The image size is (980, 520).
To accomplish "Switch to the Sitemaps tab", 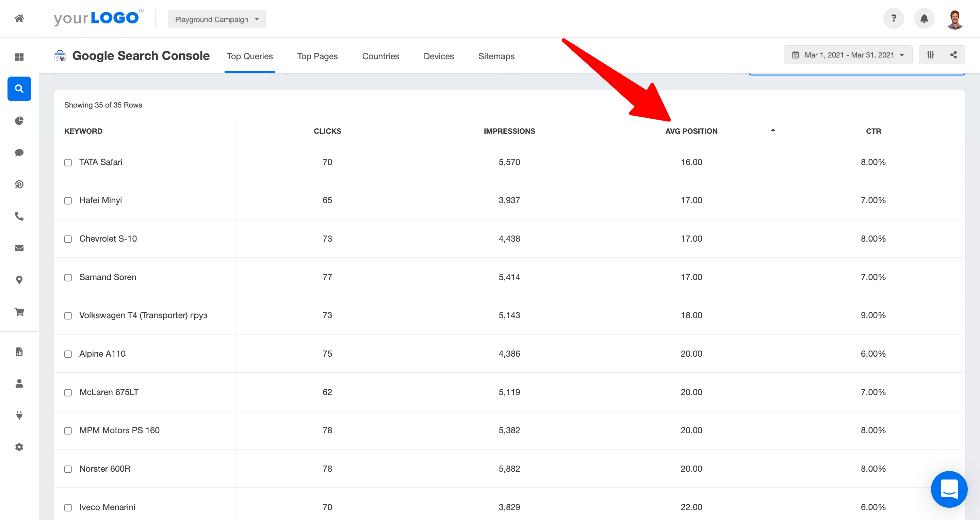I will (x=496, y=56).
